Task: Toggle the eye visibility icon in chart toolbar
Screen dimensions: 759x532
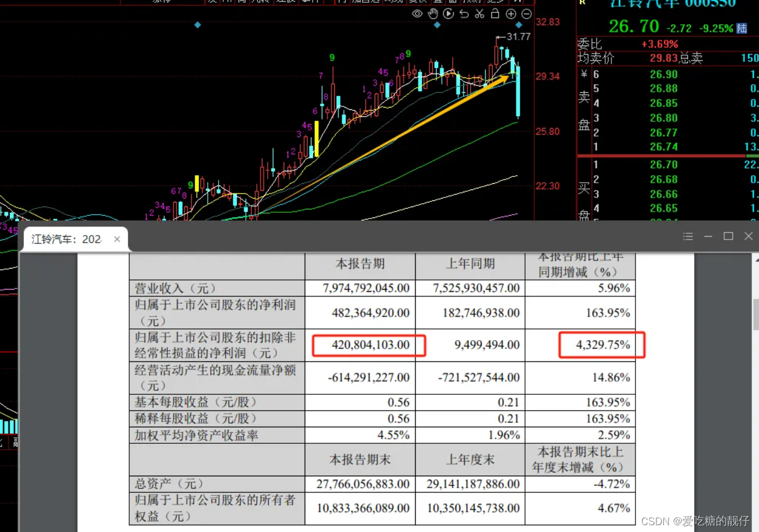Action: [417, 14]
